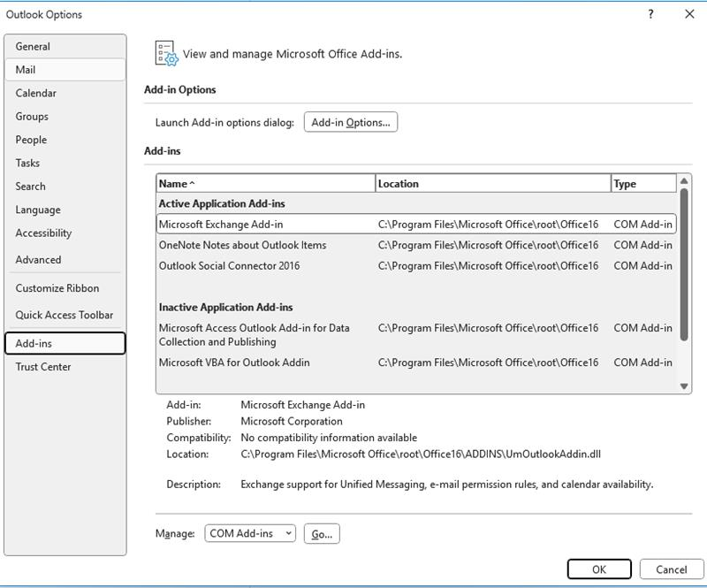Open the Groups category
707x588 pixels.
65,117
